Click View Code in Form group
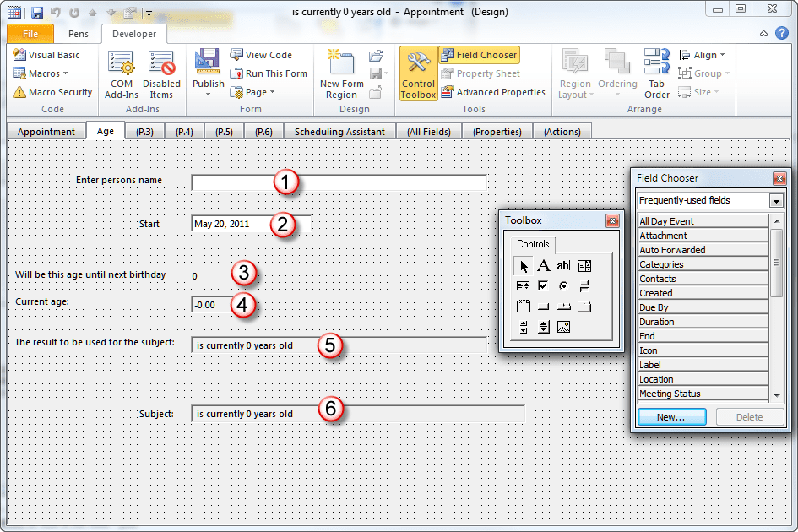 coord(261,55)
